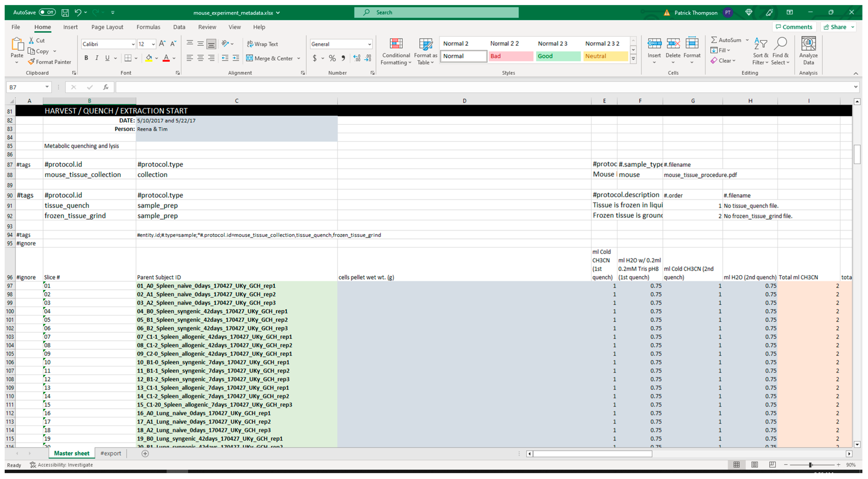Open the Formulas ribbon tab
This screenshot has height=479, width=868.
click(148, 27)
